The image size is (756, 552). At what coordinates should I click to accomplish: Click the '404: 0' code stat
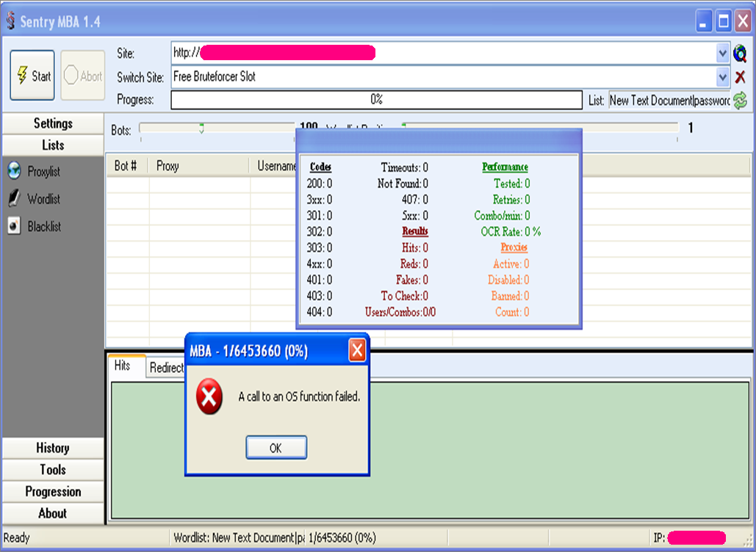coord(319,312)
